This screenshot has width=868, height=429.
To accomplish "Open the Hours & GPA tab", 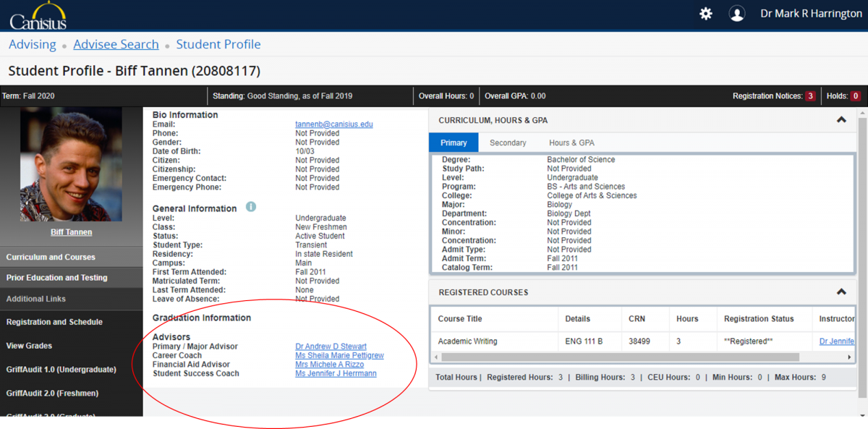I will point(571,143).
